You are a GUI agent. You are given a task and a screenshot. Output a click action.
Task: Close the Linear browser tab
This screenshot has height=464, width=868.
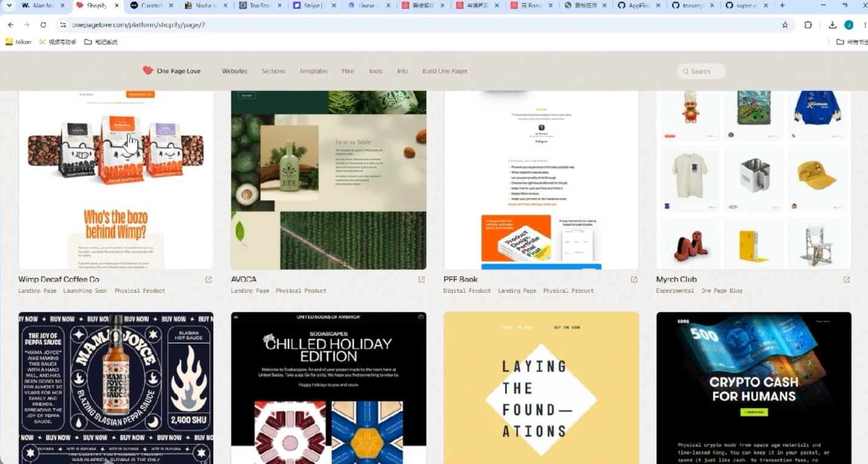(x=388, y=5)
